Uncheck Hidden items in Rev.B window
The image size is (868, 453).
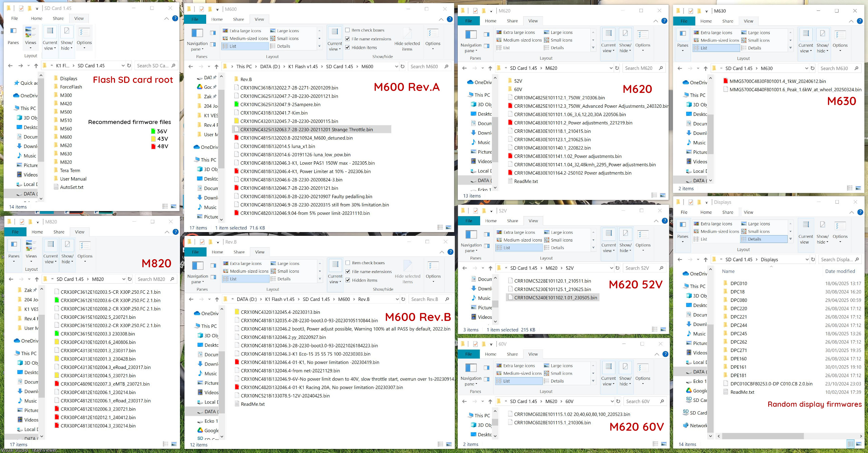[x=348, y=280]
